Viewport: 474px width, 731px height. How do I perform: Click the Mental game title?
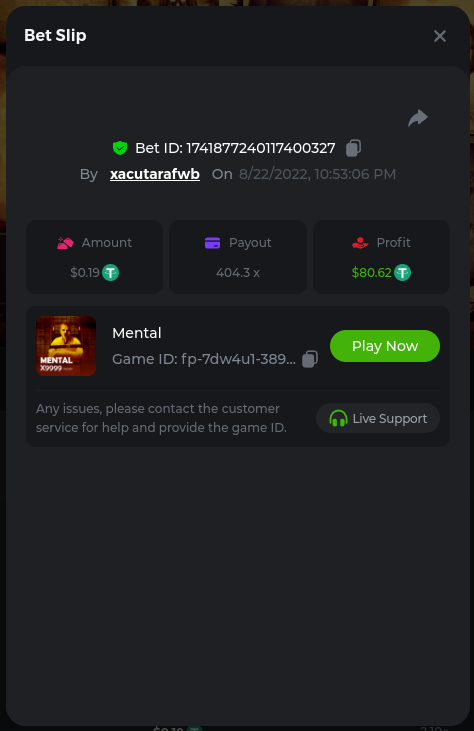coord(137,333)
